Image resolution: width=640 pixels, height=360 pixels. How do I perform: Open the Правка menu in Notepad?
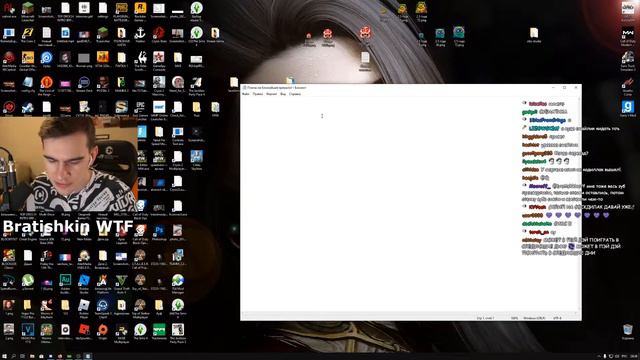(258, 94)
